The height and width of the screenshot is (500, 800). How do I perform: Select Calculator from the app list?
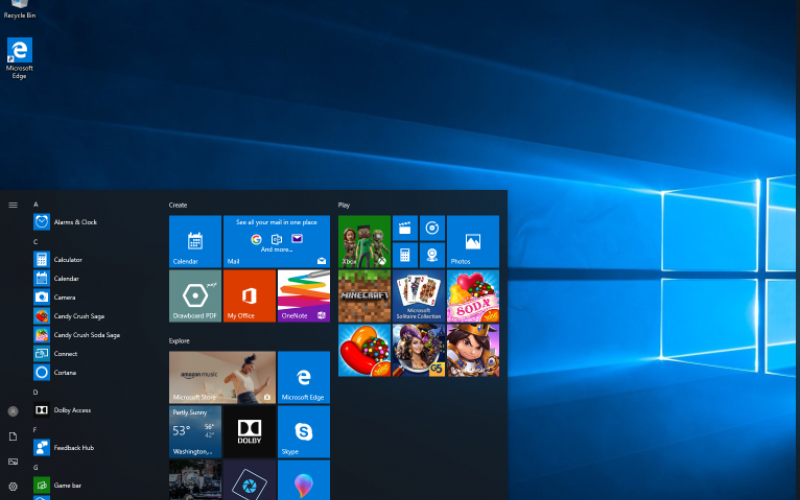click(67, 260)
